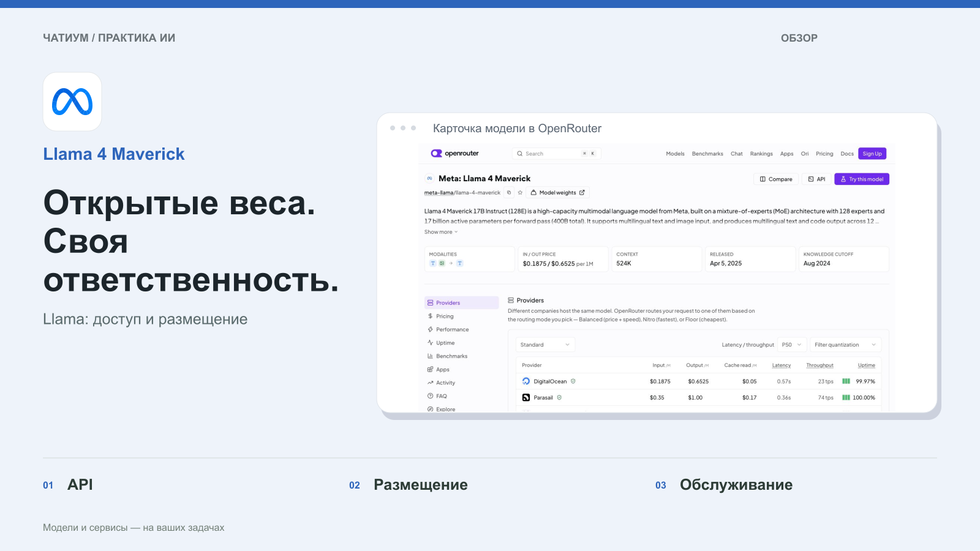
Task: Select Providers in the side navigation
Action: coord(462,303)
